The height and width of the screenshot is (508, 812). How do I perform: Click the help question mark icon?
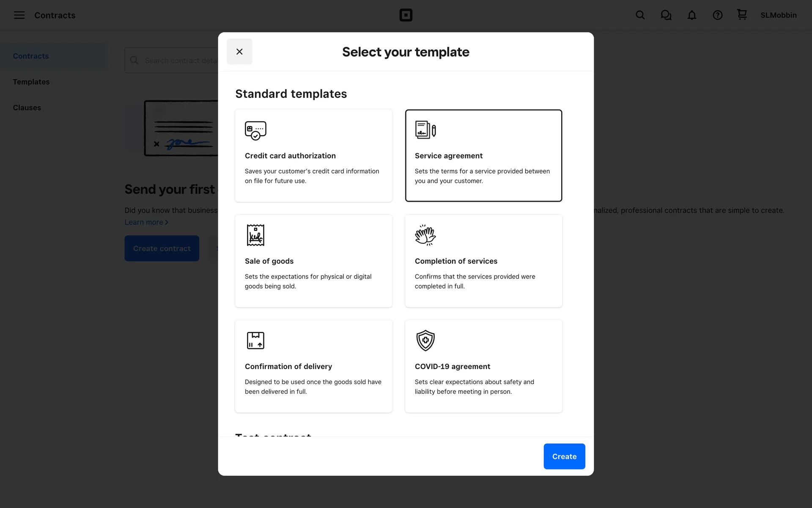(717, 15)
